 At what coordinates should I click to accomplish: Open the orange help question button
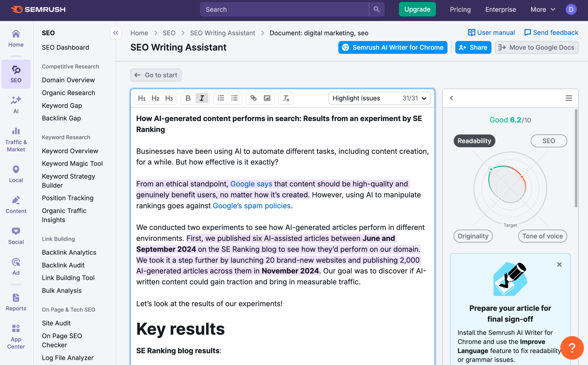(x=572, y=348)
